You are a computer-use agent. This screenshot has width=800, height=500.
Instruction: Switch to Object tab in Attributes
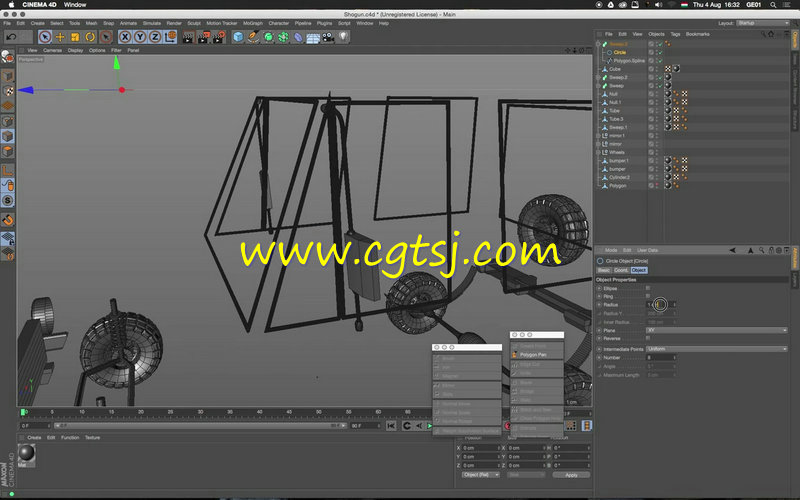point(639,270)
